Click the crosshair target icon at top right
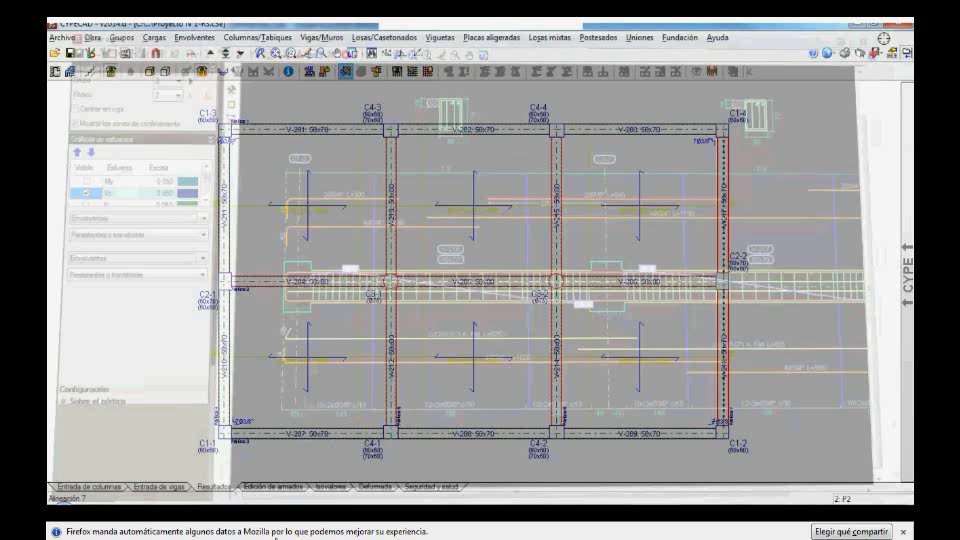Image resolution: width=960 pixels, height=540 pixels. click(883, 39)
